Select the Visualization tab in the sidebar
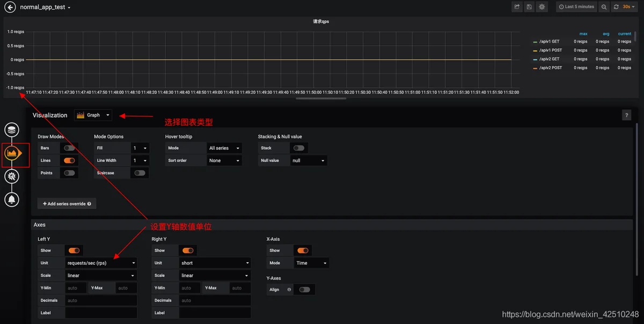This screenshot has width=644, height=324. pyautogui.click(x=12, y=153)
